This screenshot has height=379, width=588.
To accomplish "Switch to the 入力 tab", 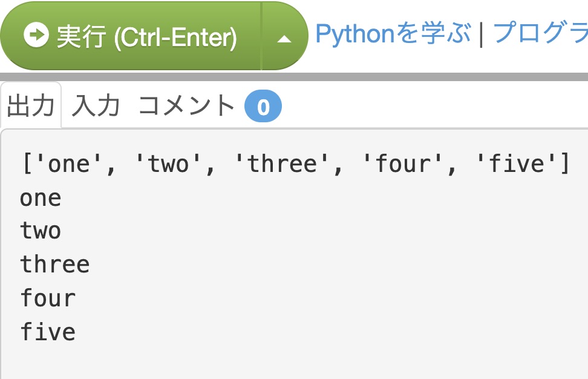I will point(96,105).
